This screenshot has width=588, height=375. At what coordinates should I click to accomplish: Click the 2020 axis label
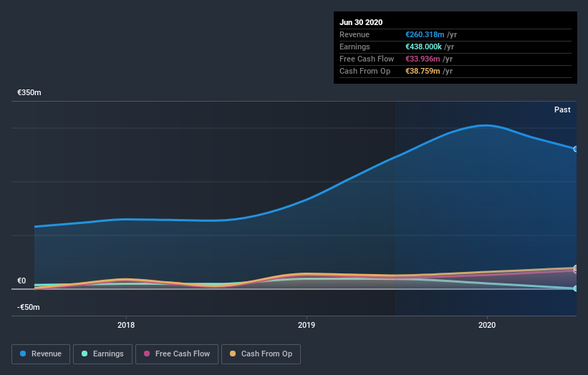[x=487, y=325]
